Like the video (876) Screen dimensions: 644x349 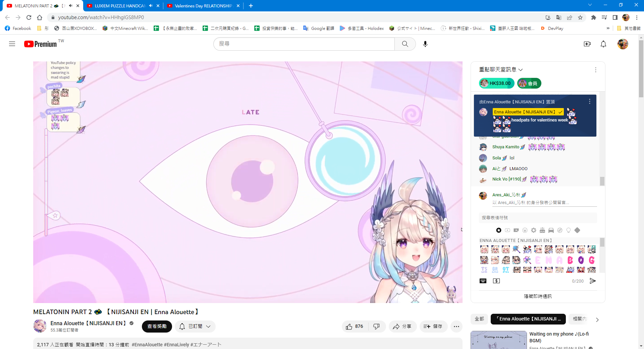[355, 327]
